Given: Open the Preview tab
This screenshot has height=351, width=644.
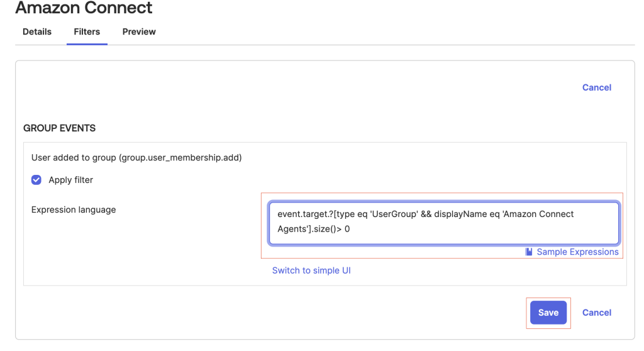Looking at the screenshot, I should [139, 31].
